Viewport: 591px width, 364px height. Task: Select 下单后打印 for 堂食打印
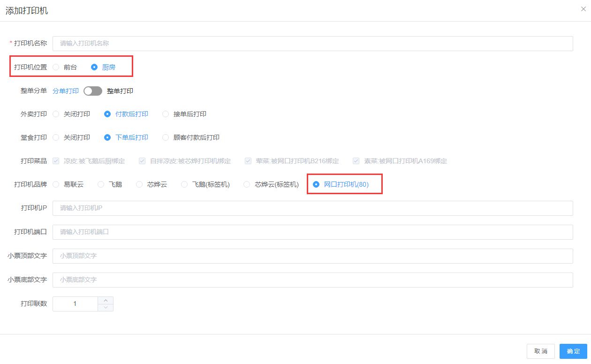pos(107,137)
